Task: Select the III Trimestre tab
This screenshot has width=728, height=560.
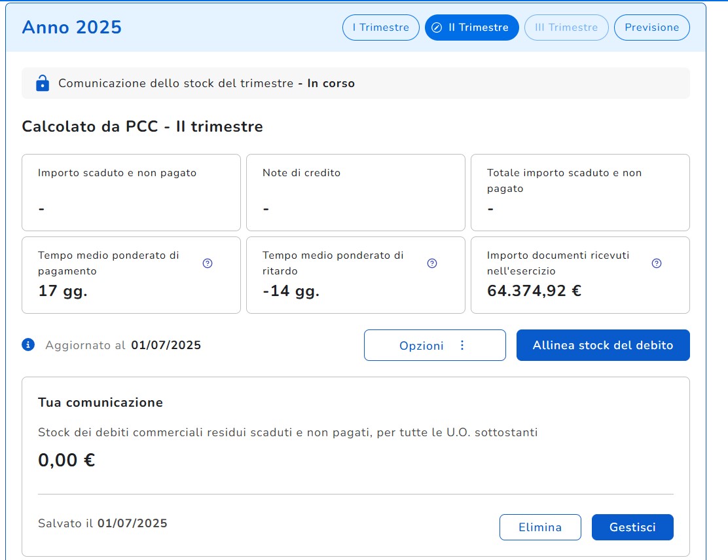Action: coord(566,28)
